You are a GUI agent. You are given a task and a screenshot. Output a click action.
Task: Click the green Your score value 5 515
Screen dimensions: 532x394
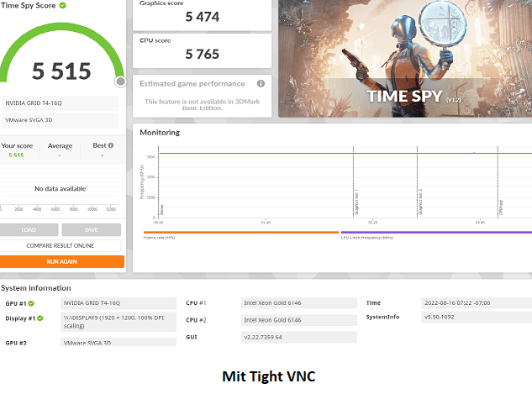pos(16,155)
